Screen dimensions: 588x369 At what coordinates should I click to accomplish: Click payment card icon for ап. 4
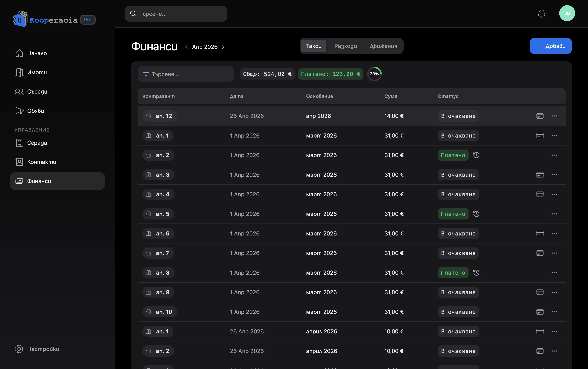pos(540,194)
